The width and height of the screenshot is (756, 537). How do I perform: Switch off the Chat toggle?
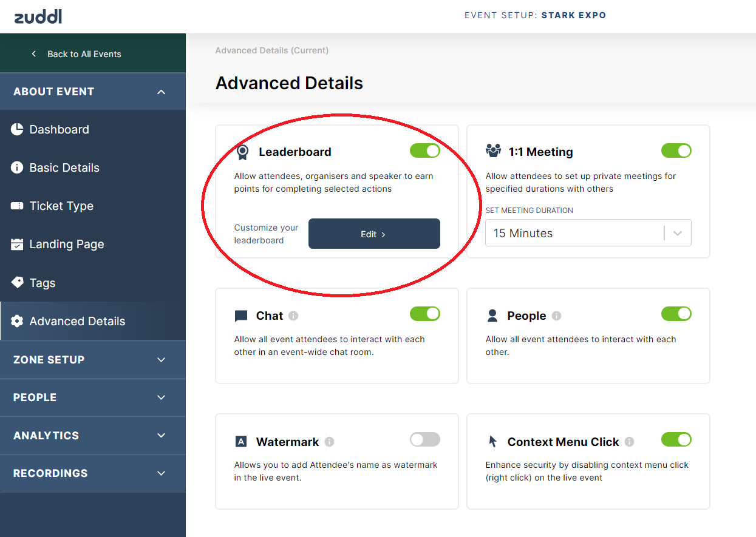point(425,314)
